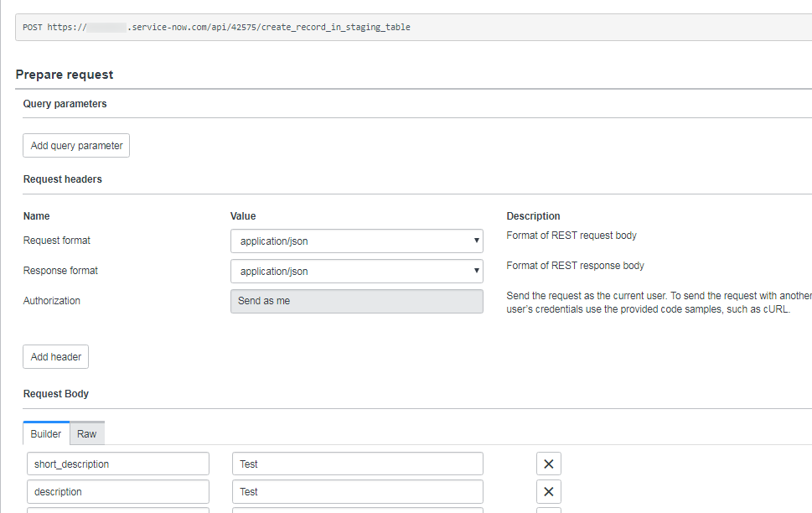Remove the short_description body field row
The height and width of the screenshot is (513, 812).
[x=548, y=464]
